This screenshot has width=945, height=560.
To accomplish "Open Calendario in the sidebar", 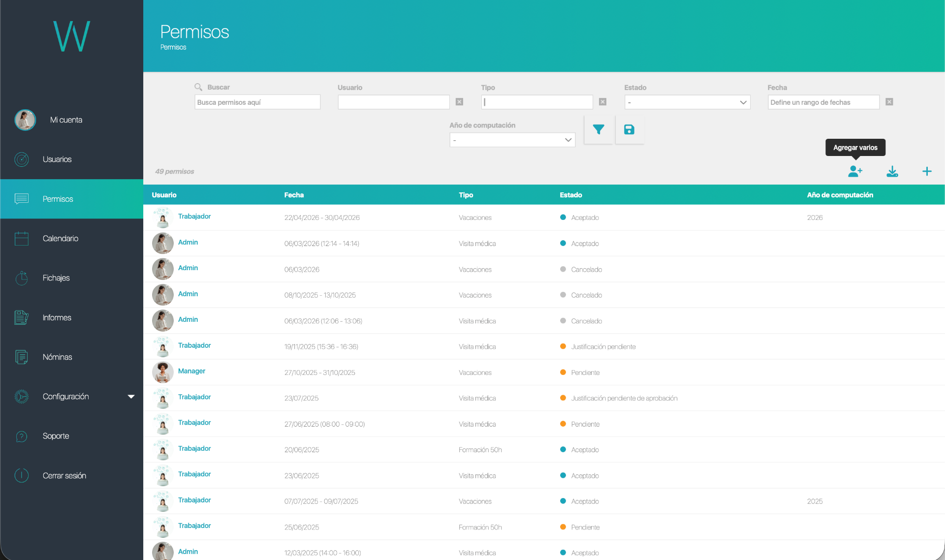I will (71, 239).
